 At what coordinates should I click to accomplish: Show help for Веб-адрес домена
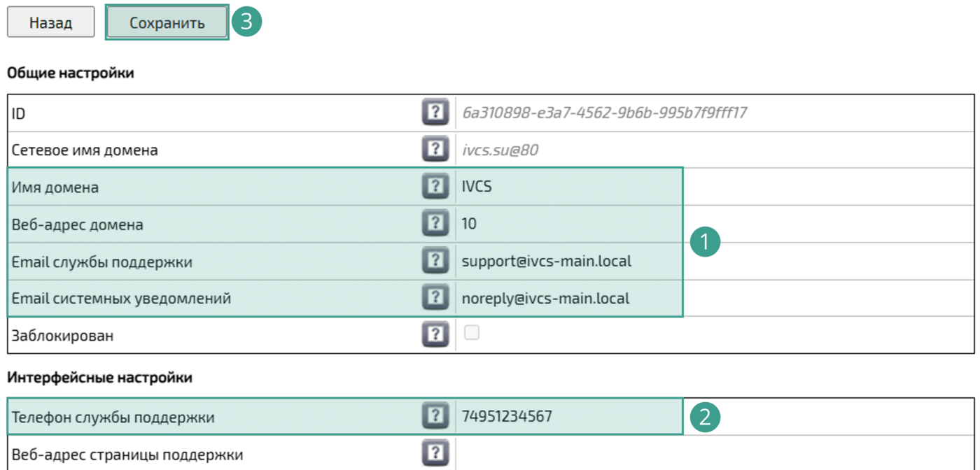tap(435, 224)
